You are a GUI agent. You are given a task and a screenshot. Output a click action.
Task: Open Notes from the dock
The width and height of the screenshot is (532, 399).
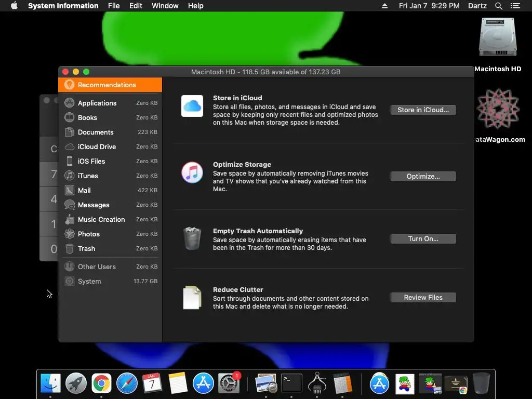click(178, 383)
